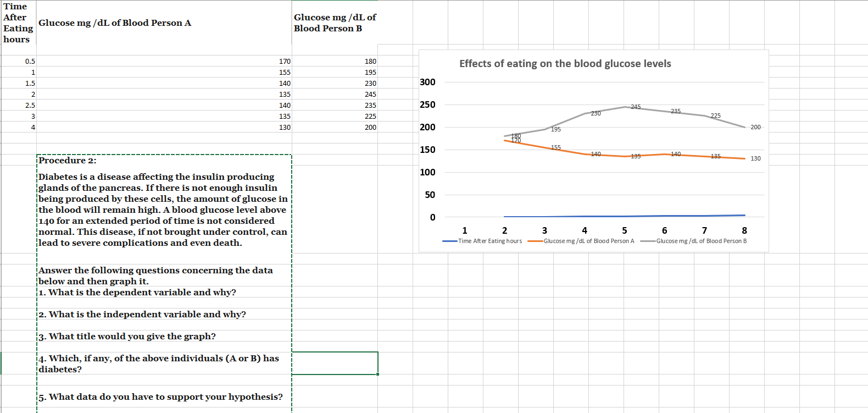This screenshot has height=413, width=868.
Task: Click the 'Time After Eating hours' legend entry
Action: 482,241
